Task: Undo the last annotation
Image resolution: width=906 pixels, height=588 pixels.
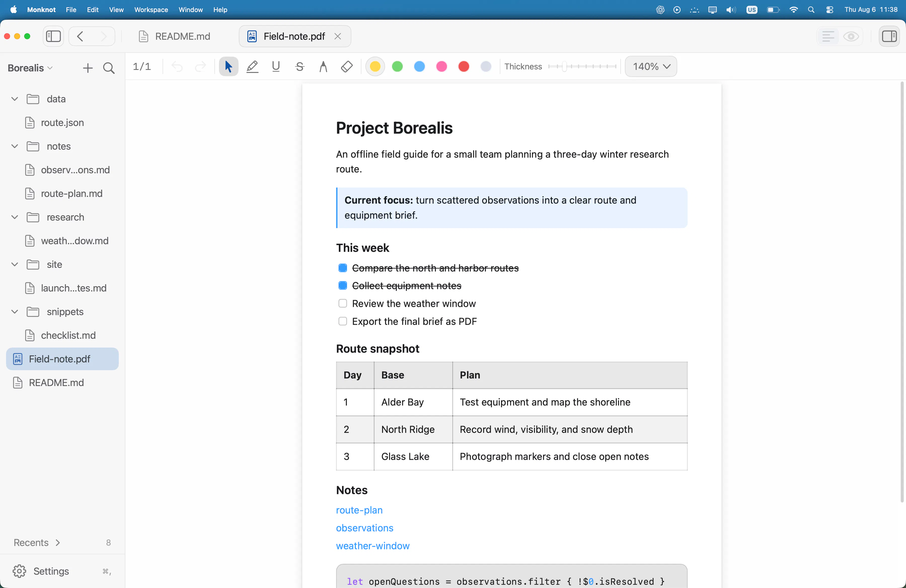Action: click(x=177, y=67)
